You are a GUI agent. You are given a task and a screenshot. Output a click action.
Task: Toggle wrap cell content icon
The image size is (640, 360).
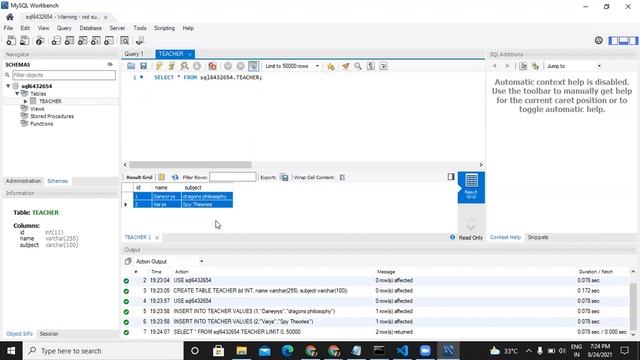[x=342, y=177]
